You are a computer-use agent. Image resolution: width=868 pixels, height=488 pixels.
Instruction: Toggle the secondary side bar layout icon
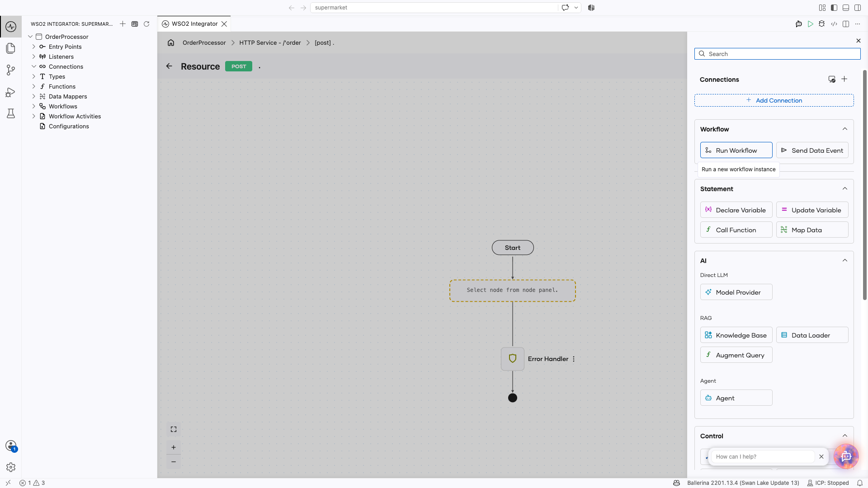[858, 8]
